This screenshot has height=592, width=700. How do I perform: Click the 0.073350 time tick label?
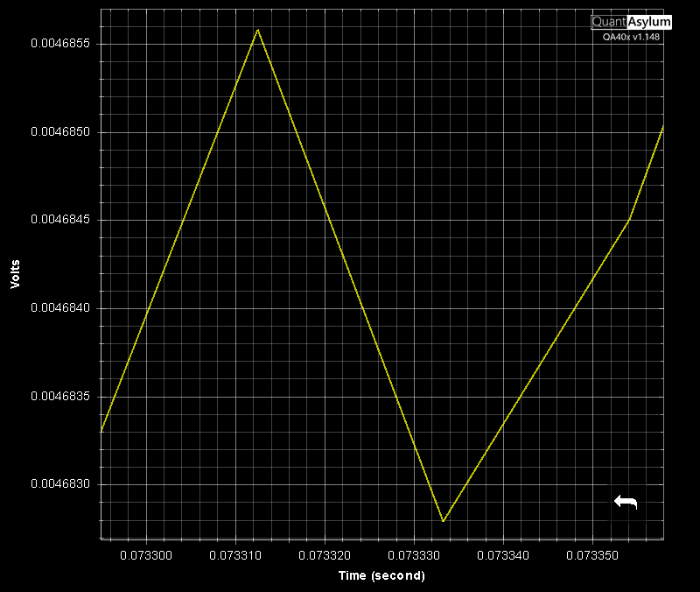click(x=592, y=555)
